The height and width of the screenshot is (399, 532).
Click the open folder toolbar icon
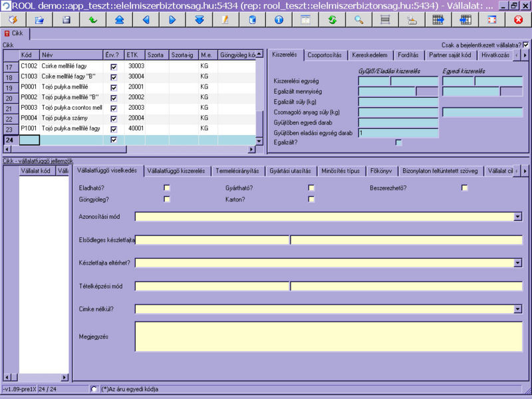39,20
